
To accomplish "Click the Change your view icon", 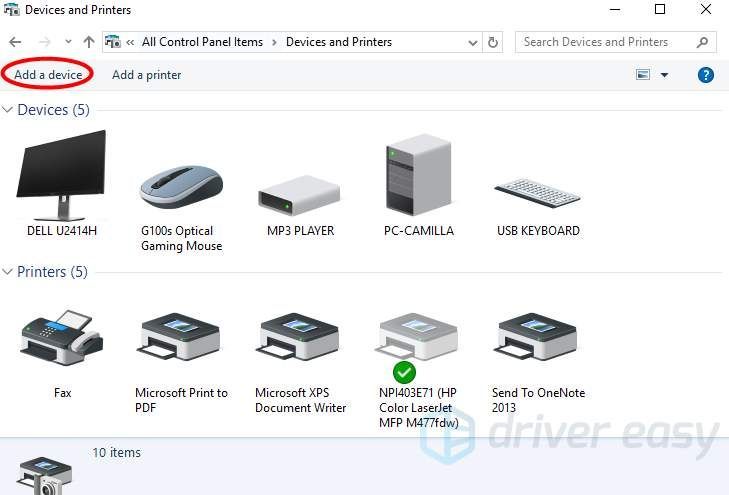I will pyautogui.click(x=643, y=74).
